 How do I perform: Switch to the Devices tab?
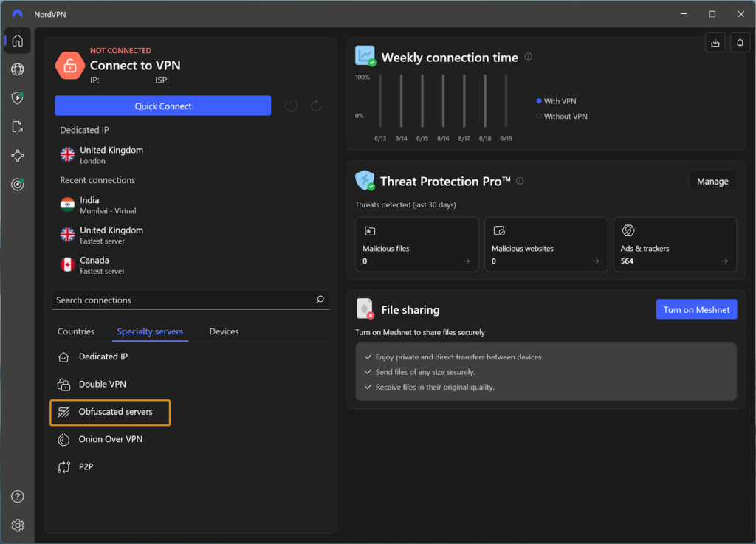tap(224, 331)
